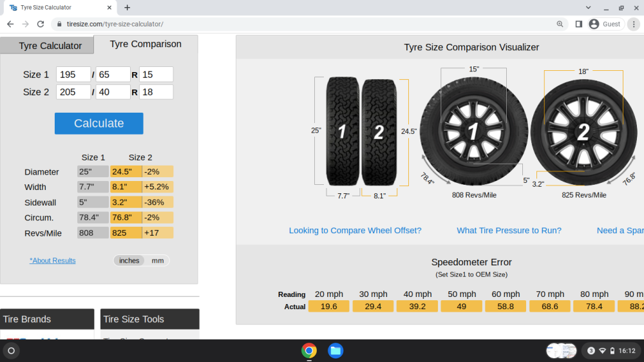Click tyre 2 tread front-view image
The height and width of the screenshot is (362, 644).
(379, 132)
